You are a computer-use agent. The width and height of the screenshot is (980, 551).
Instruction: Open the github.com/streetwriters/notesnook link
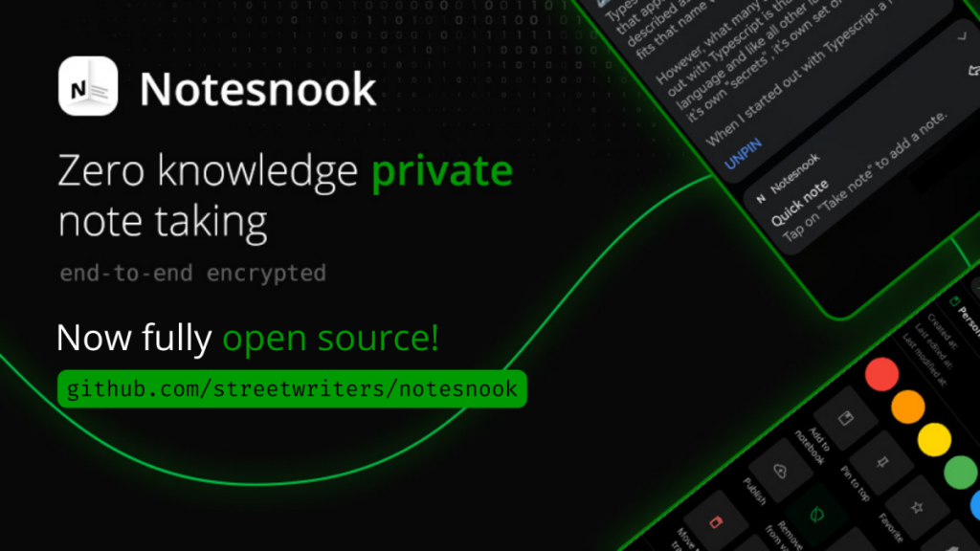[x=292, y=389]
